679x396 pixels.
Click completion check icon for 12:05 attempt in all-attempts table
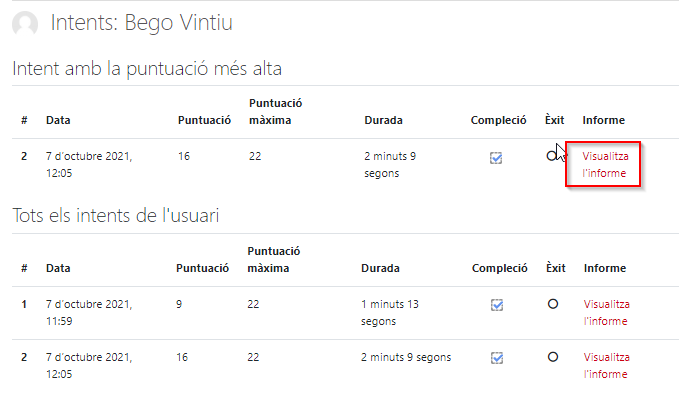point(497,358)
